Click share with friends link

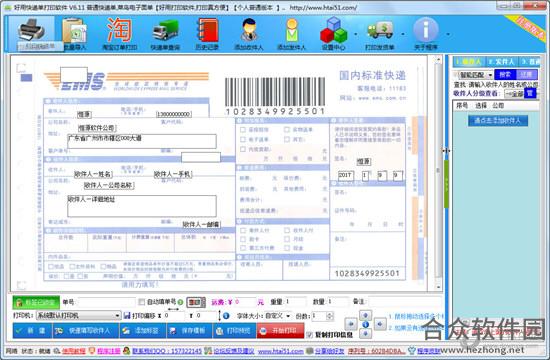tap(329, 351)
